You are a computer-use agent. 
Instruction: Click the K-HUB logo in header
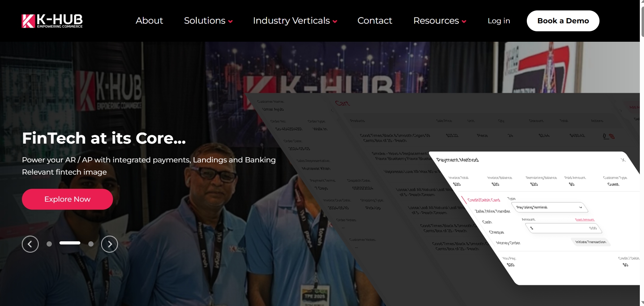[52, 21]
